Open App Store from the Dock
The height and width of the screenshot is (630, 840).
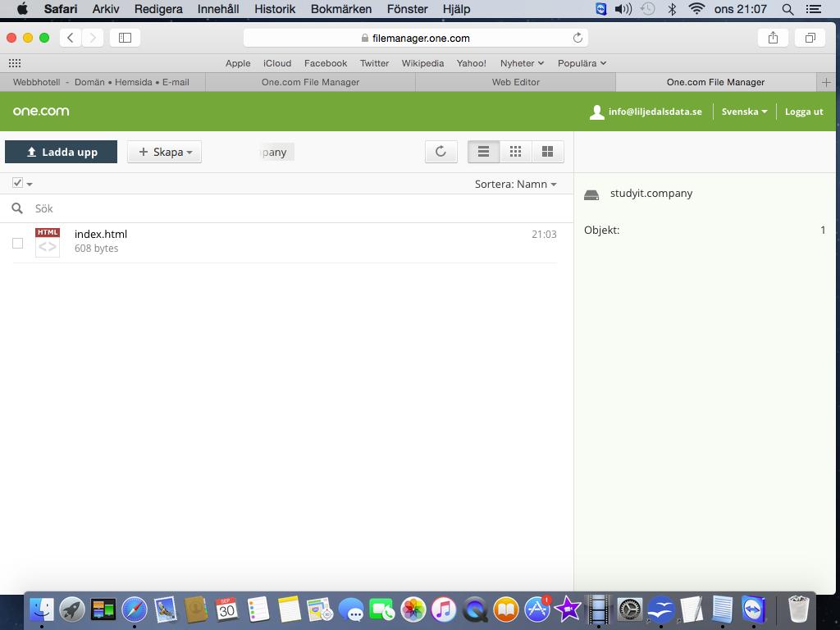point(536,609)
